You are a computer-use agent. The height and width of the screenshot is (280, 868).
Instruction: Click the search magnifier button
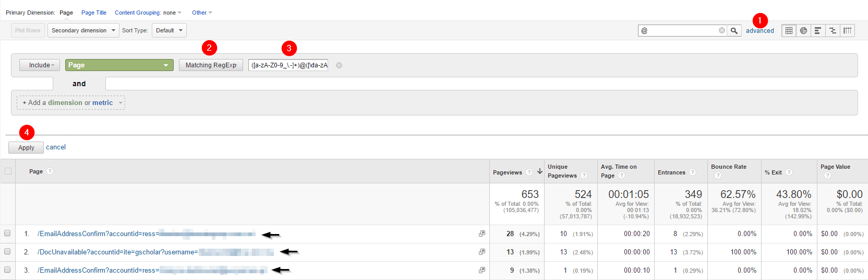coord(734,31)
